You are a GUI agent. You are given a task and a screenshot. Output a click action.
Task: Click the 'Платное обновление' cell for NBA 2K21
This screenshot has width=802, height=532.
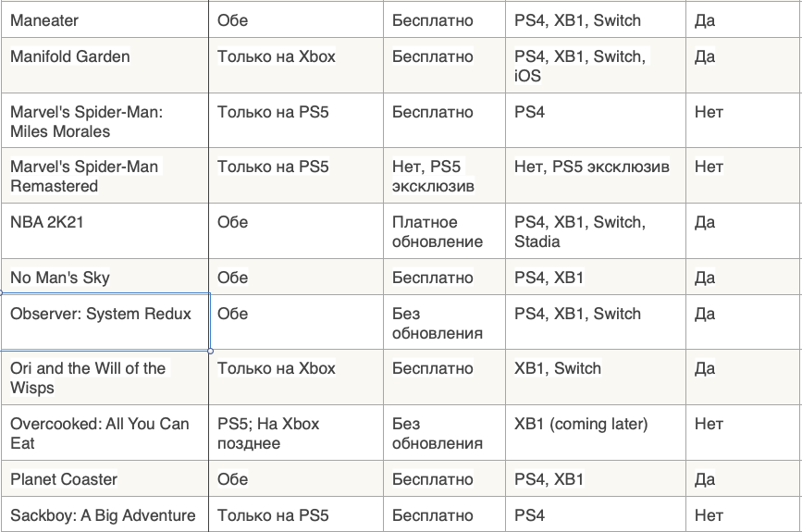(x=438, y=231)
